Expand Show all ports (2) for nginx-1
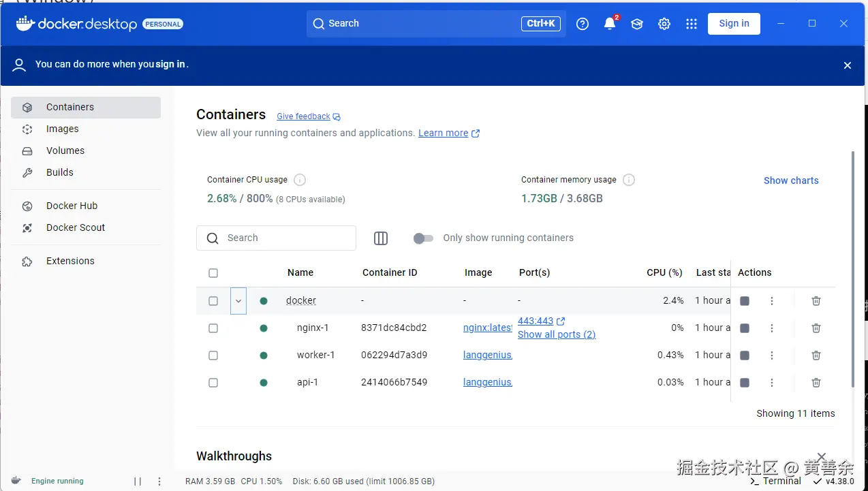 (x=557, y=334)
